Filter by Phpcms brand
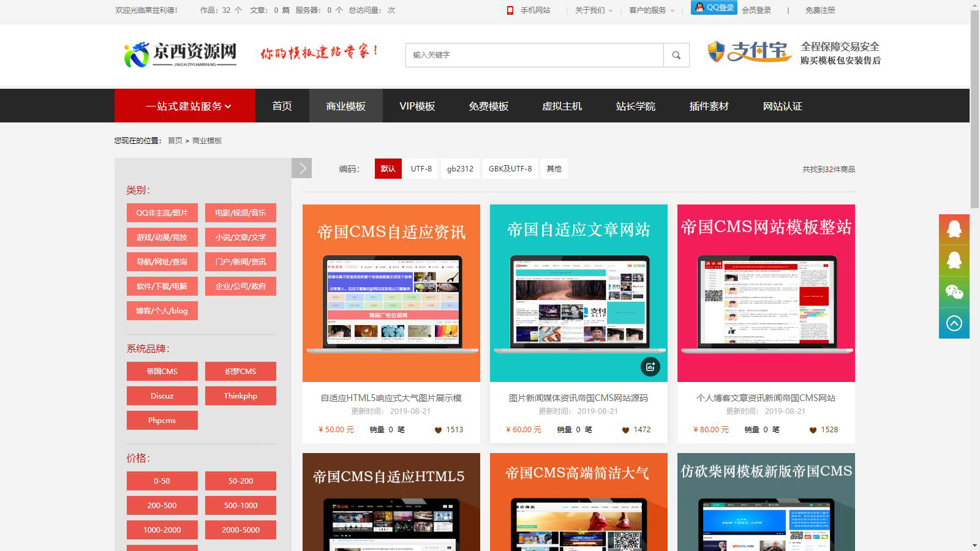This screenshot has width=980, height=551. point(162,421)
